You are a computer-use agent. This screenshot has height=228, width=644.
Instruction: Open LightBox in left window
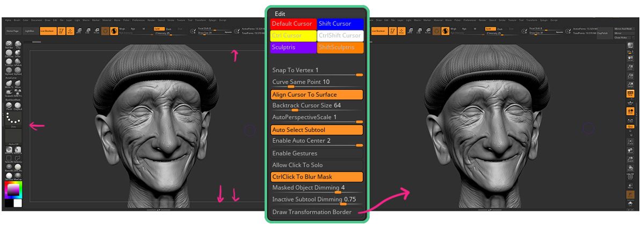(x=30, y=31)
